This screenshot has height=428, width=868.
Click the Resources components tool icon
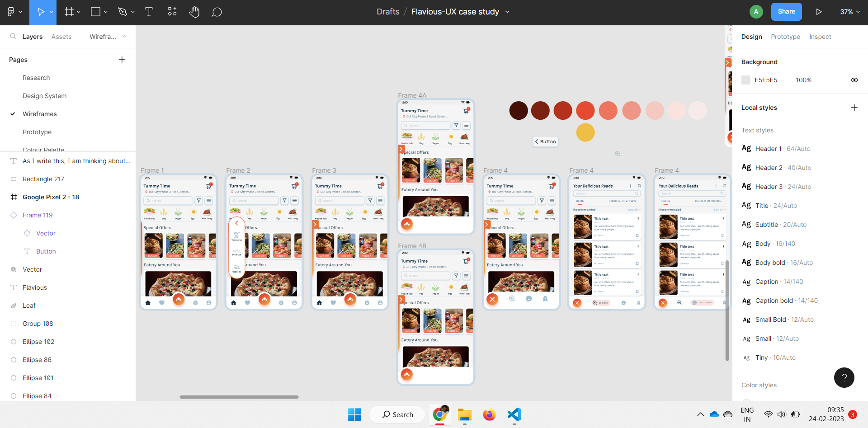(172, 12)
